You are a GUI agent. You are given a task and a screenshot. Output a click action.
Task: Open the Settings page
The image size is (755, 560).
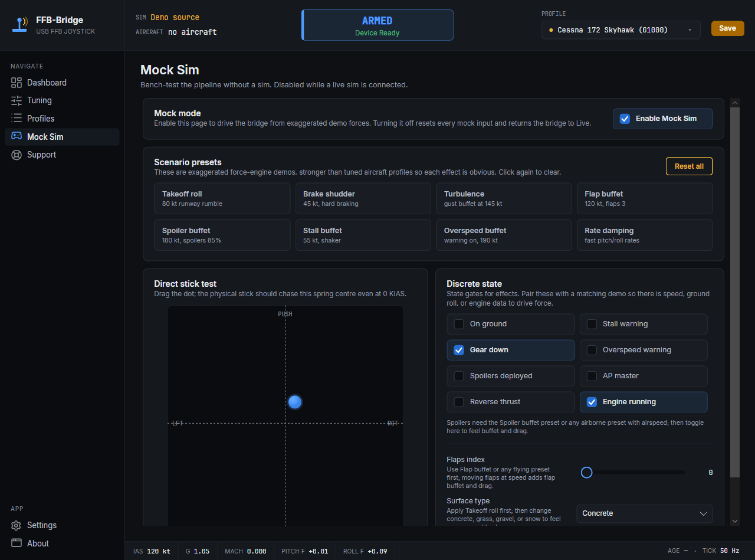point(62,525)
